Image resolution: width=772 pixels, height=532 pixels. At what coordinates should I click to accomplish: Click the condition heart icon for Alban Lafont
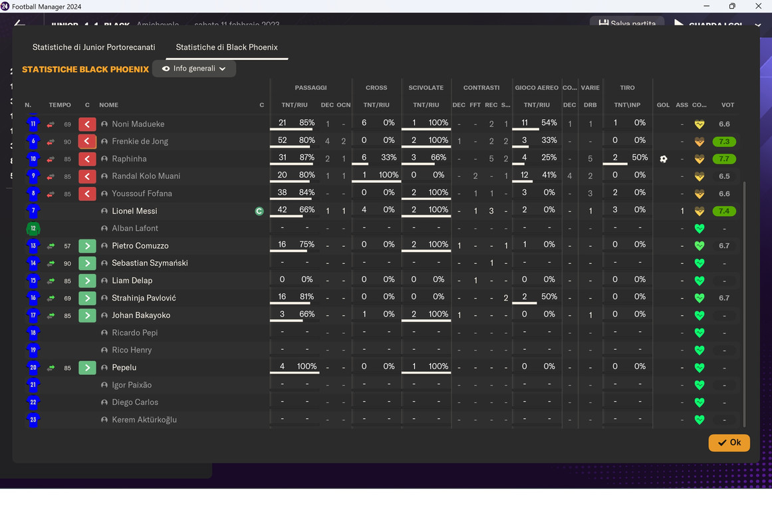[699, 229]
